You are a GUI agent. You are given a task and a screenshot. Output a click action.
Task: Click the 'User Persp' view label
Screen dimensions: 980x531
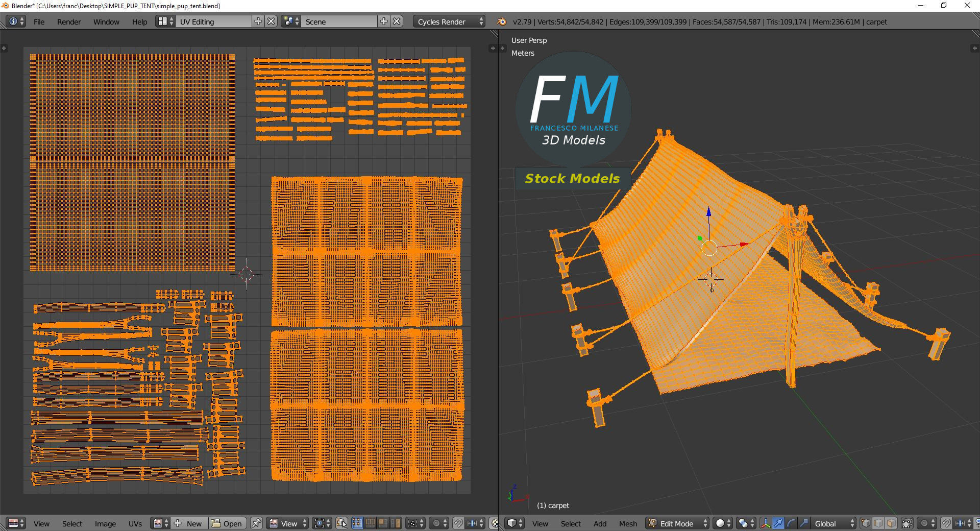click(529, 40)
